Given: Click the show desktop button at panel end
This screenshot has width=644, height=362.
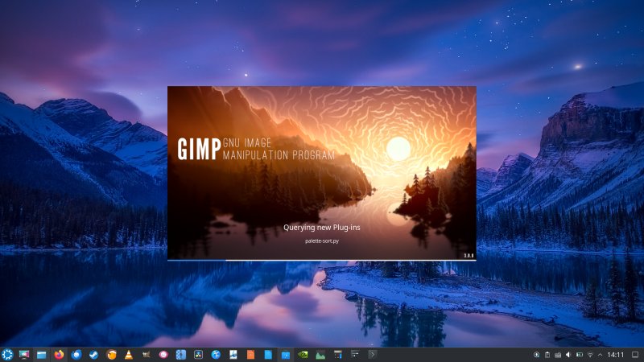Looking at the screenshot, I should click(x=635, y=355).
